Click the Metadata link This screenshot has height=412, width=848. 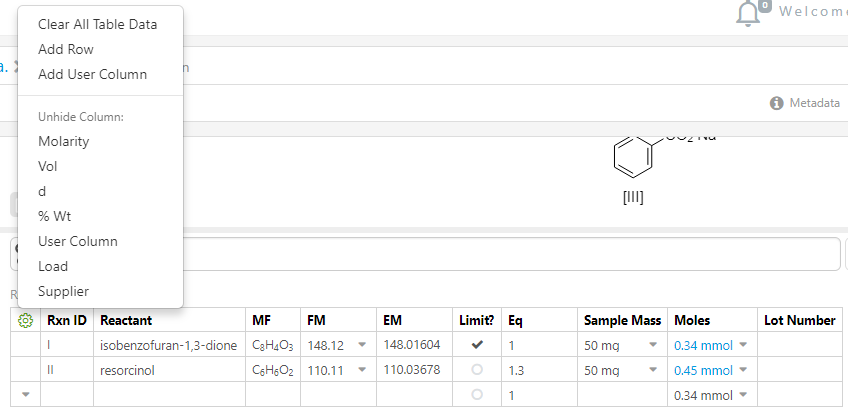click(x=814, y=103)
